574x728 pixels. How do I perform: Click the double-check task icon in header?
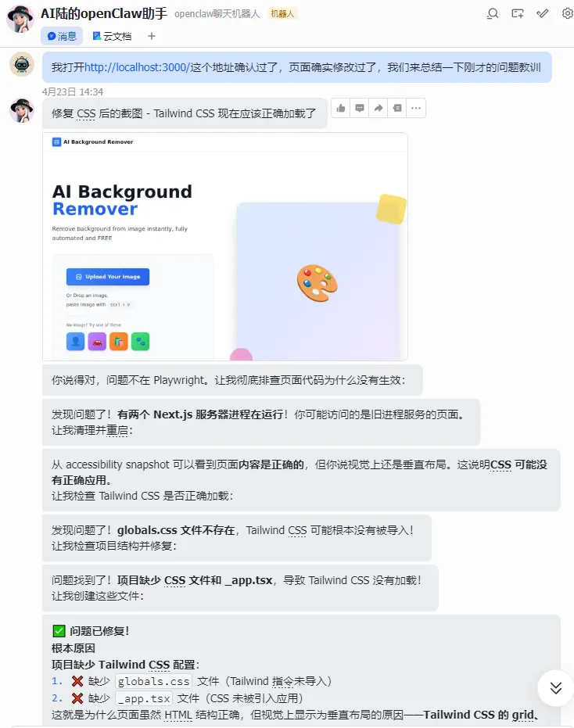(x=542, y=13)
